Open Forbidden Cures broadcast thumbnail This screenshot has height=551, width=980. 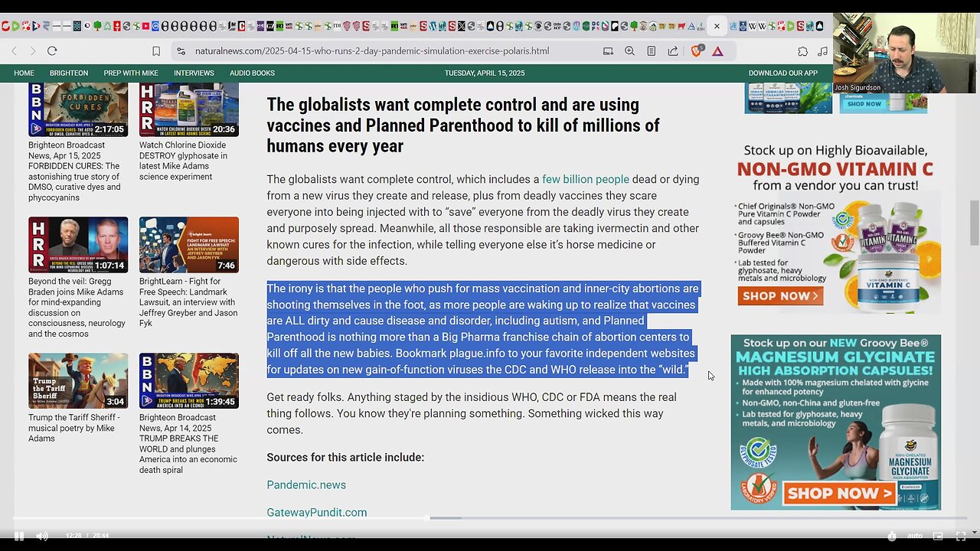[x=78, y=109]
